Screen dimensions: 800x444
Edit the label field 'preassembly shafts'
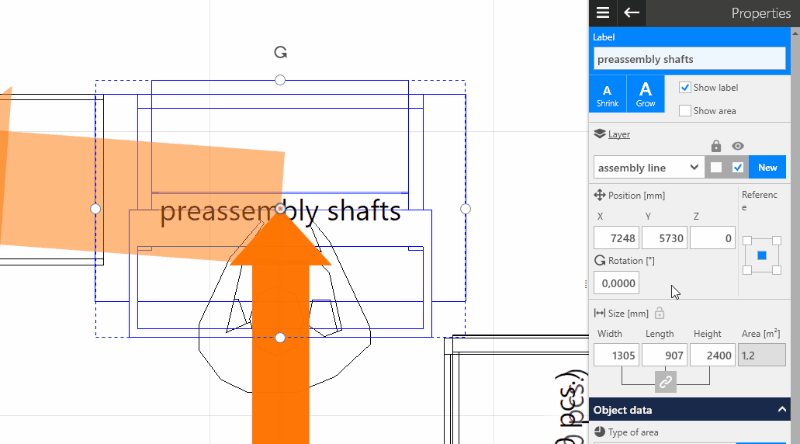(689, 59)
